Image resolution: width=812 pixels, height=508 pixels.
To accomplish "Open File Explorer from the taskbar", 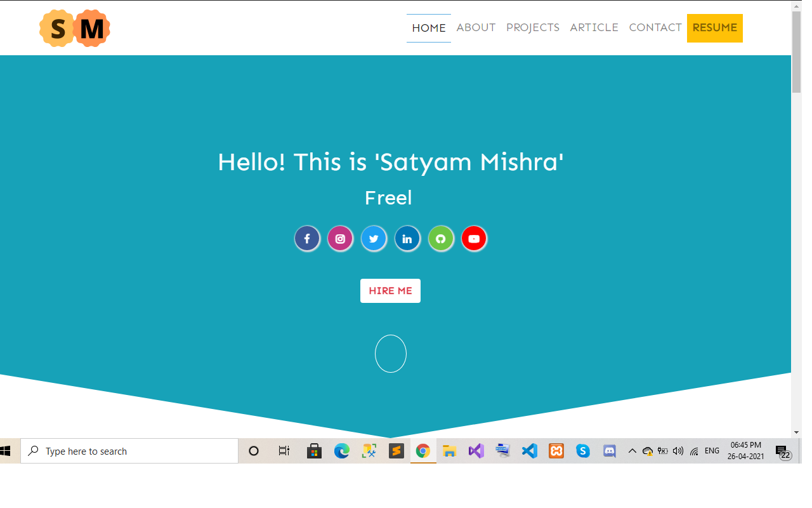I will [x=450, y=451].
